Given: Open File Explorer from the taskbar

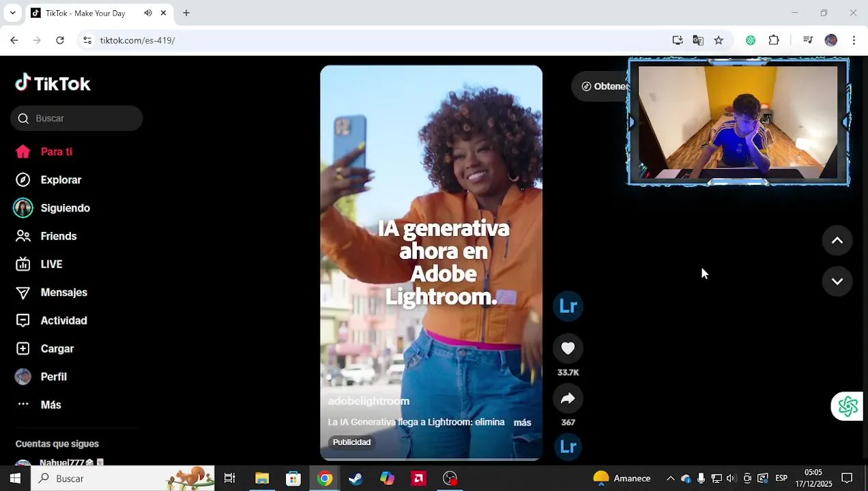Looking at the screenshot, I should pos(262,479).
